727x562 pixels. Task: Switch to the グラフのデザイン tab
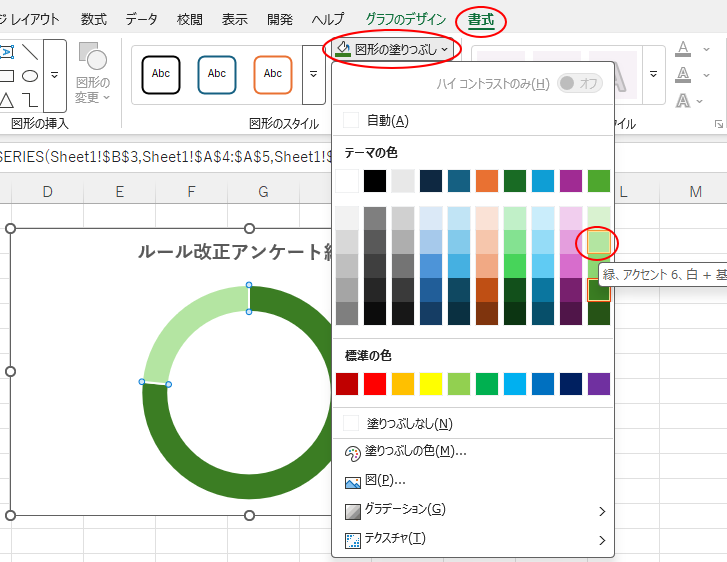(x=406, y=19)
